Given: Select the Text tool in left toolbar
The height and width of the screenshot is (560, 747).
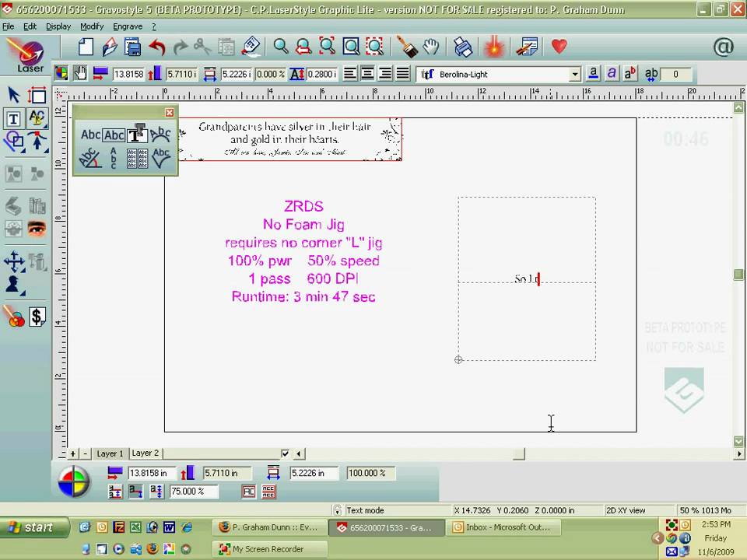Looking at the screenshot, I should tap(13, 118).
